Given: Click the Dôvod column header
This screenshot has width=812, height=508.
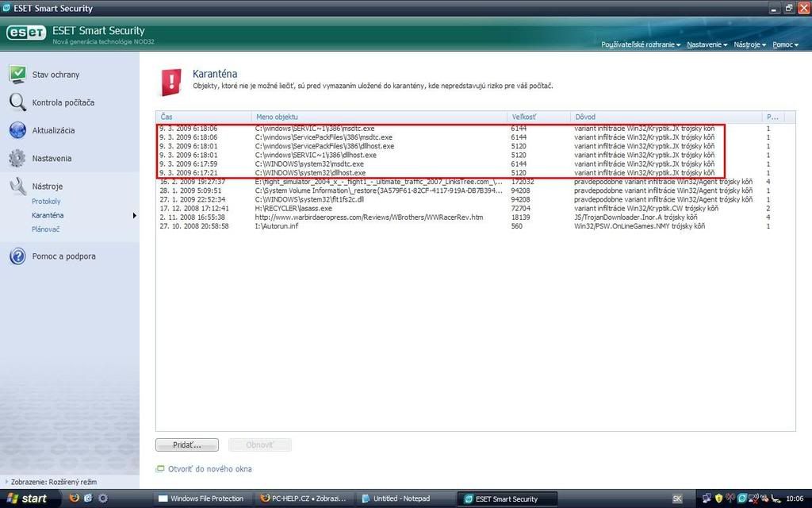Looking at the screenshot, I should point(666,117).
